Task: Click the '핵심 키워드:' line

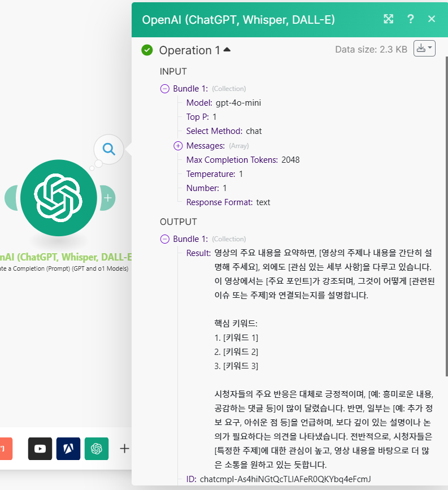Action: point(236,323)
